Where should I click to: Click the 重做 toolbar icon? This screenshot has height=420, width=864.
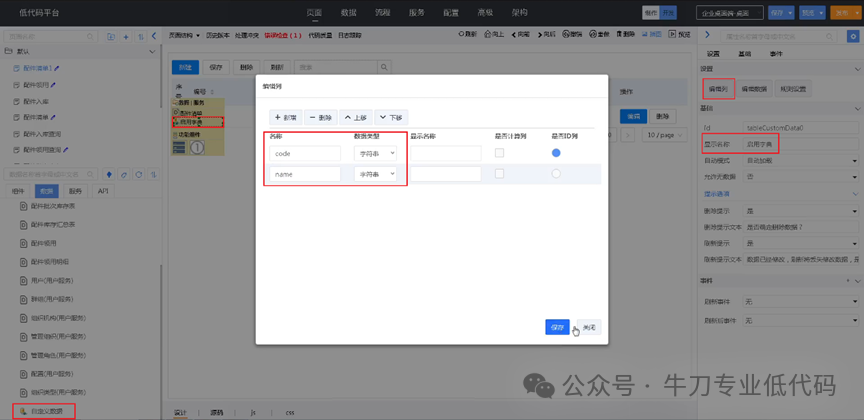[600, 34]
